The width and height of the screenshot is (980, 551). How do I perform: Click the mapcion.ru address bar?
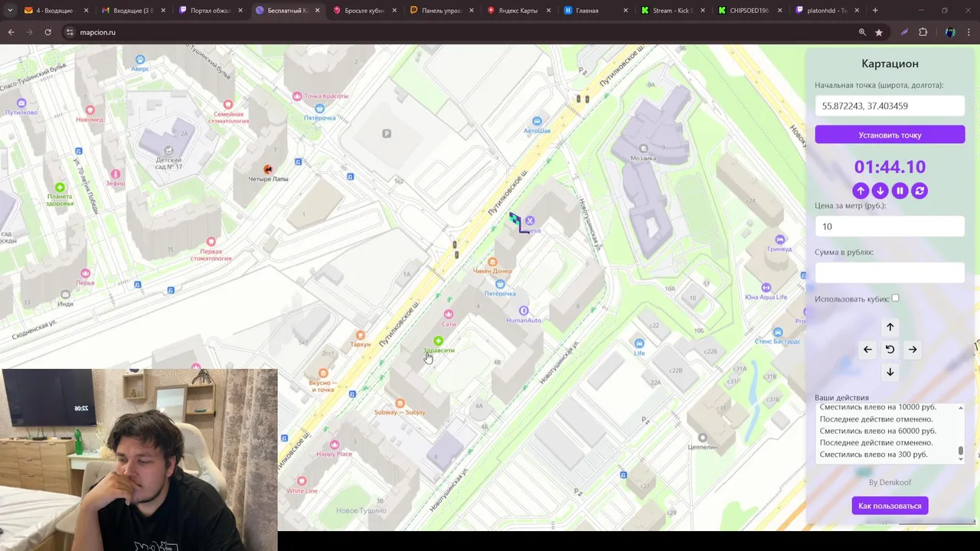tap(459, 32)
